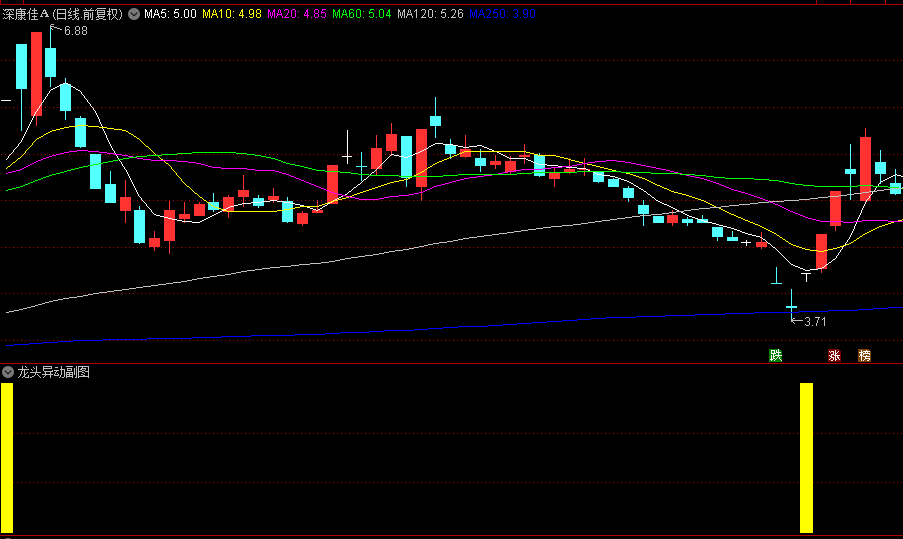The image size is (903, 539).
Task: Select the 深康佳A (日线.前复权) chart title
Action: 63,14
